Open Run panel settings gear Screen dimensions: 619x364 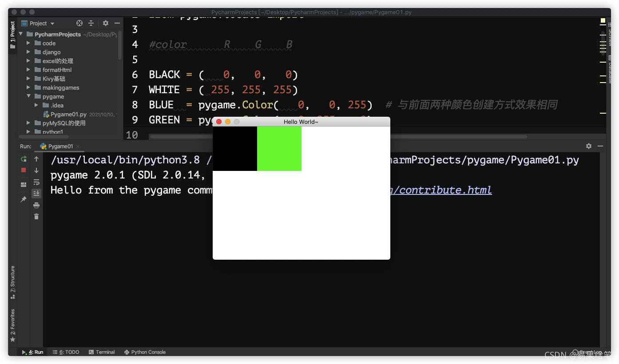click(x=589, y=146)
